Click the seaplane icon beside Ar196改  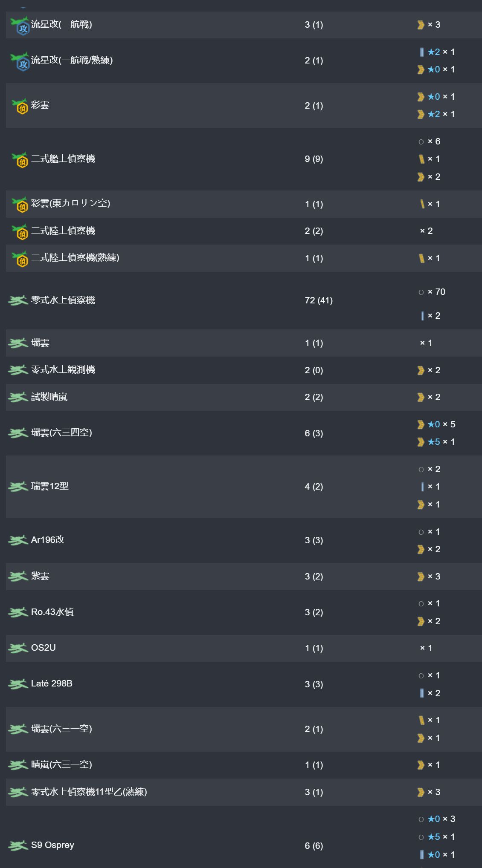(x=18, y=540)
